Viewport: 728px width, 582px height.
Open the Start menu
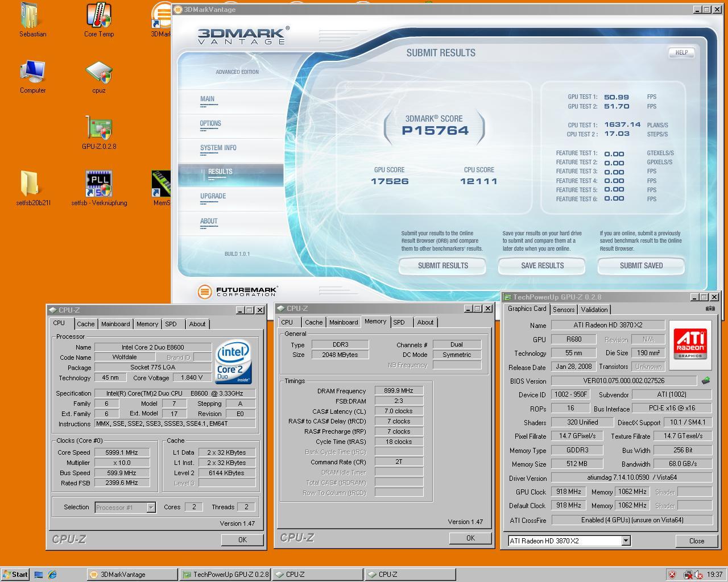click(15, 575)
